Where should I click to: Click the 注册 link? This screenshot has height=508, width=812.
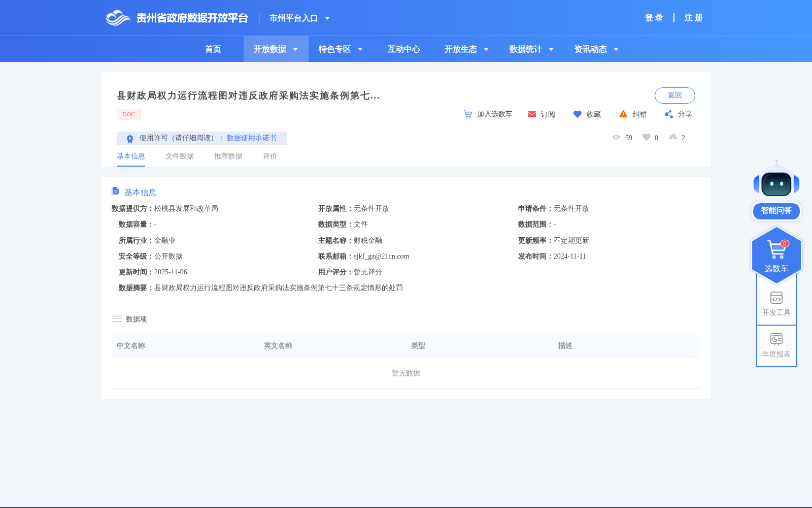(x=694, y=18)
